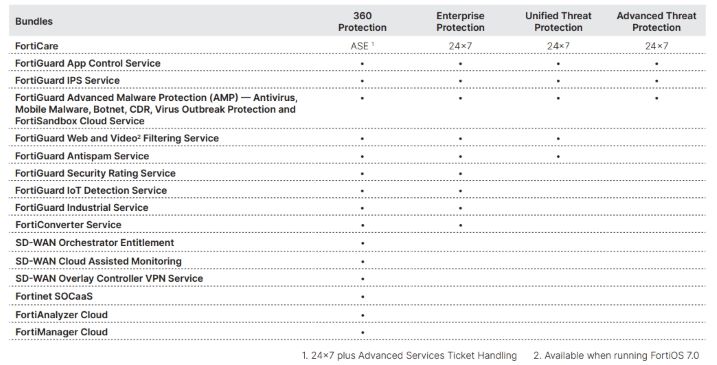Click the ASE value under 360 Protection
Image resolution: width=717 pixels, height=365 pixels.
click(x=362, y=46)
